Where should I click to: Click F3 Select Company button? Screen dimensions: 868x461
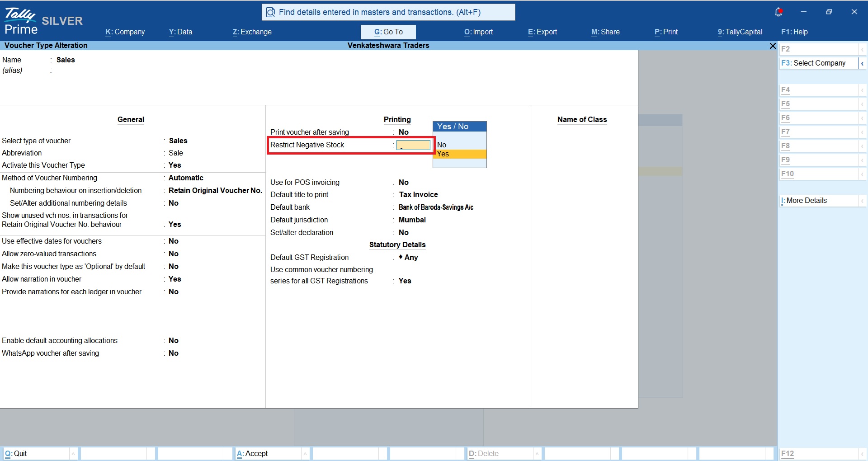click(x=818, y=63)
